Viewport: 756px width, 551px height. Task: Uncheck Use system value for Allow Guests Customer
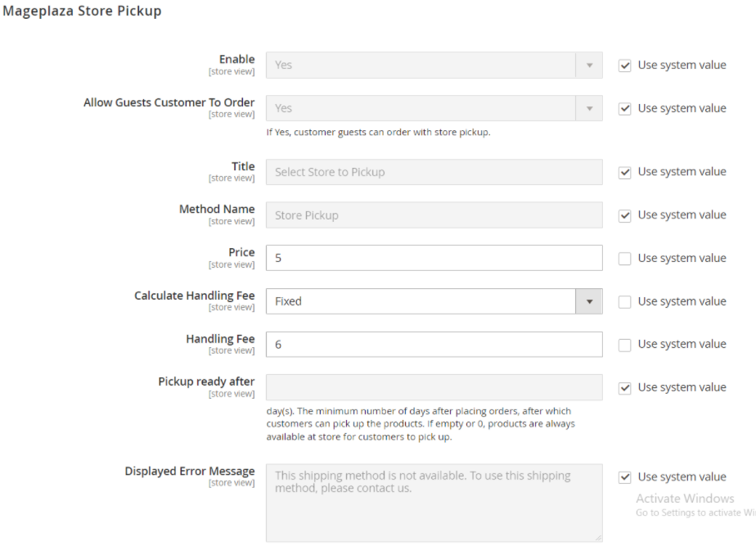coord(625,109)
